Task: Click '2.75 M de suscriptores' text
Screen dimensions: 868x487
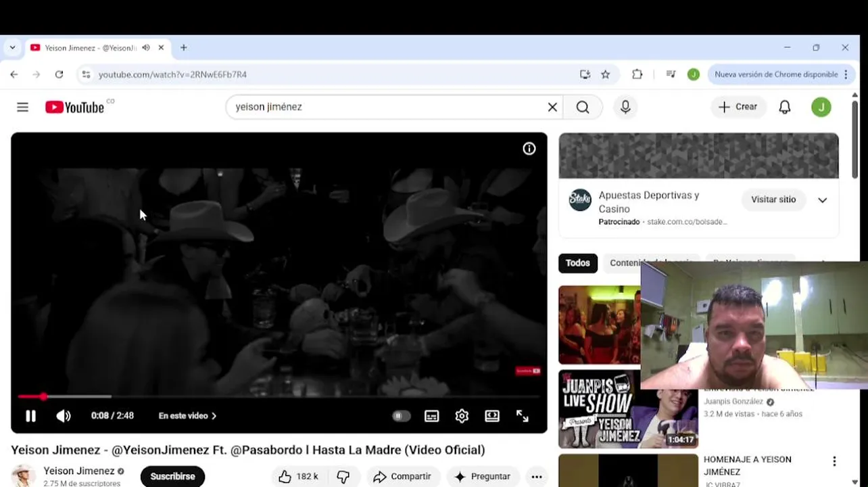Action: (x=82, y=483)
